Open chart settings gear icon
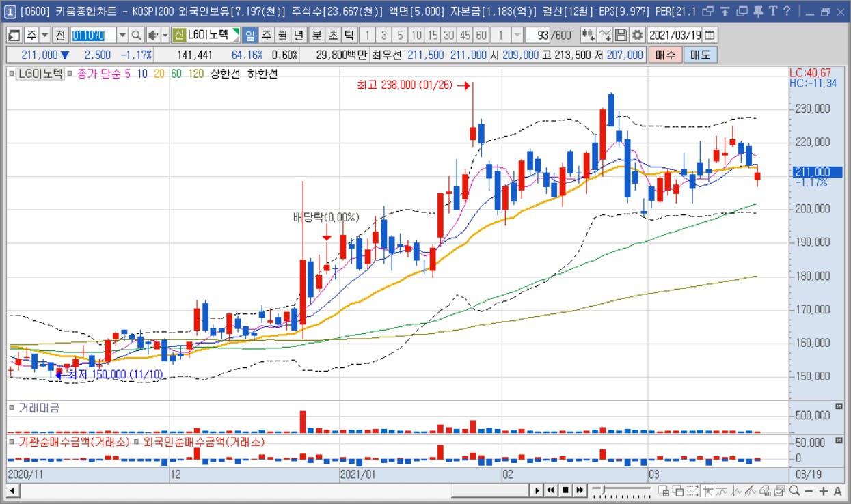The height and width of the screenshot is (504, 851). (637, 35)
